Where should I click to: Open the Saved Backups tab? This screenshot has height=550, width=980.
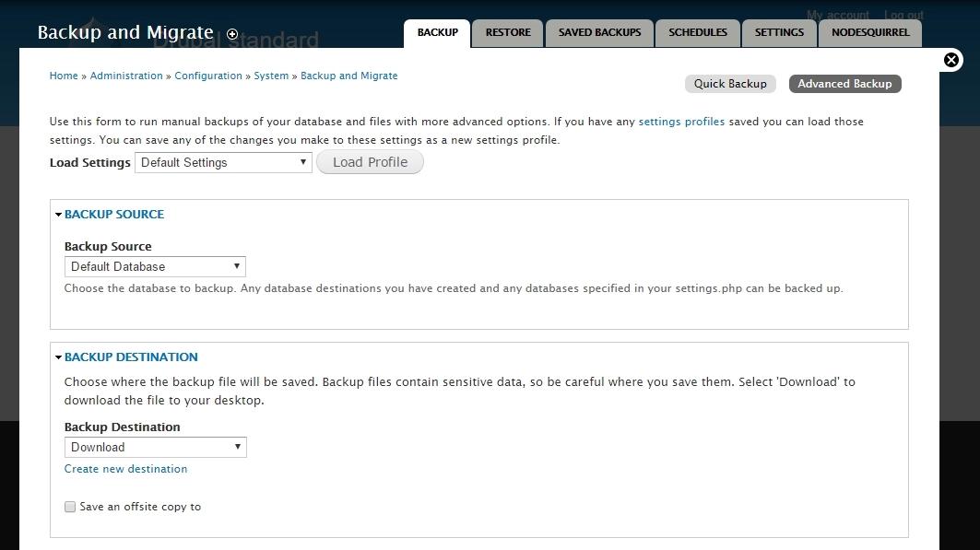599,32
